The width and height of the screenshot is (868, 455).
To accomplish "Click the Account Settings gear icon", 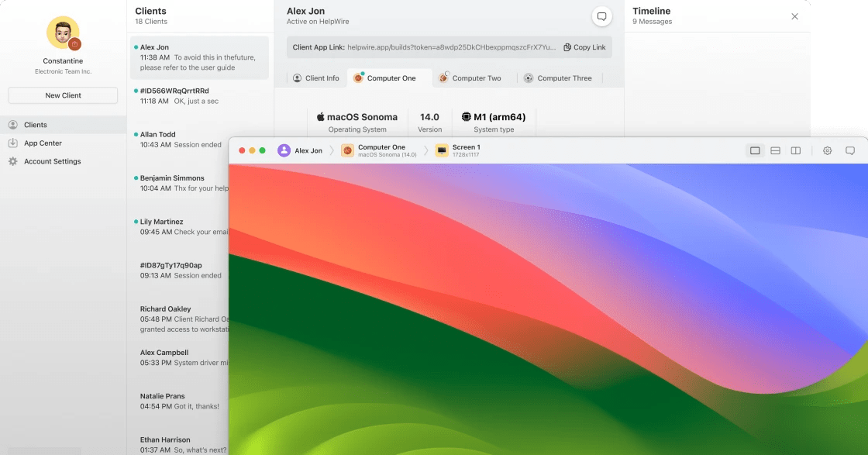I will point(12,161).
